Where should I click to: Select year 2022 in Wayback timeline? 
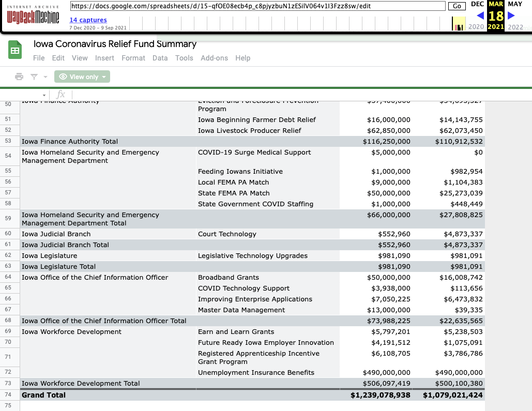point(515,27)
